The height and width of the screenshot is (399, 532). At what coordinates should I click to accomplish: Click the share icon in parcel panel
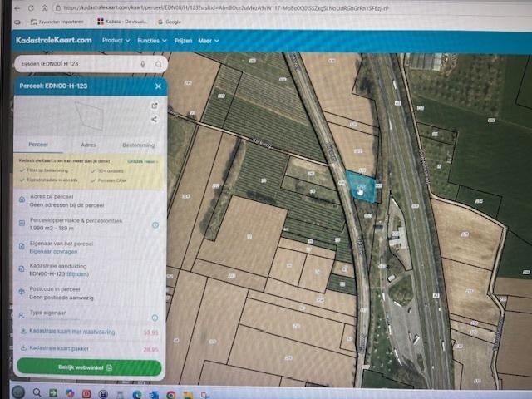point(155,119)
